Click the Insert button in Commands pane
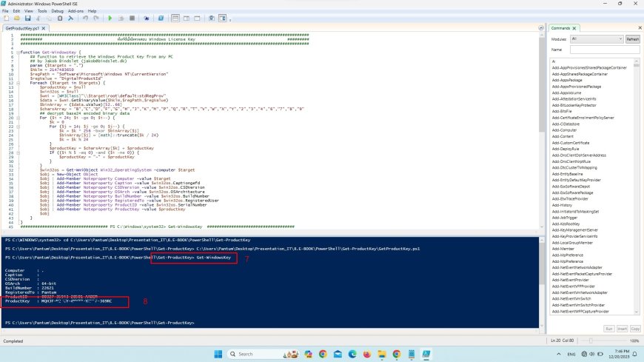Screen dimensions: 644x362 click(x=623, y=329)
